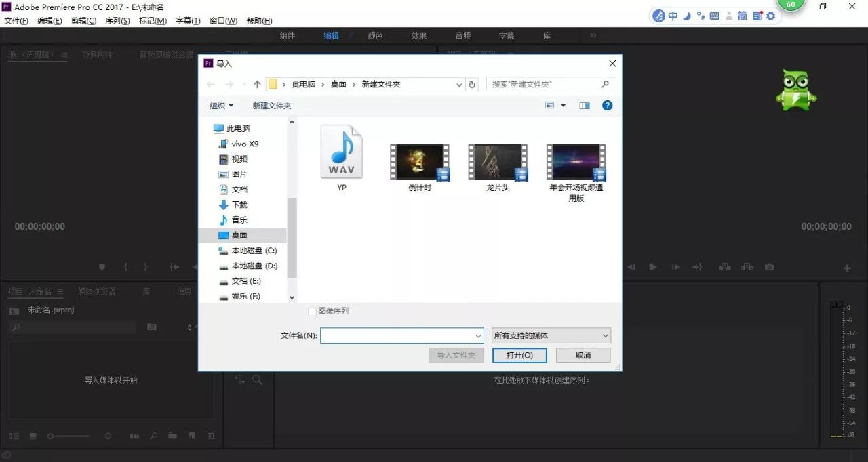Click Add Marker in the Source monitor
This screenshot has height=462, width=868.
[x=102, y=267]
